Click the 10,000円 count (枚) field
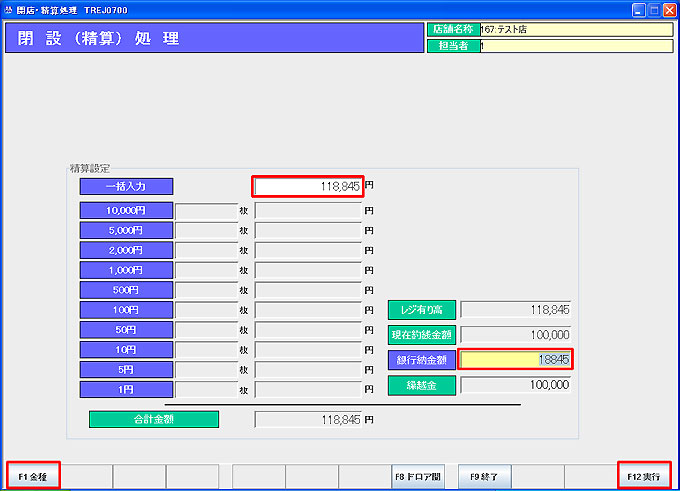680x491 pixels. pyautogui.click(x=206, y=210)
